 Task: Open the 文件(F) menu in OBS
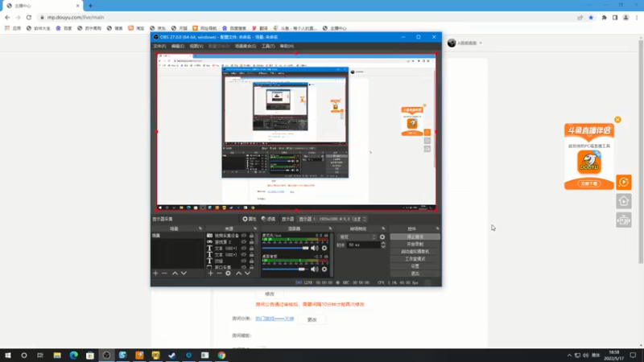click(x=159, y=47)
